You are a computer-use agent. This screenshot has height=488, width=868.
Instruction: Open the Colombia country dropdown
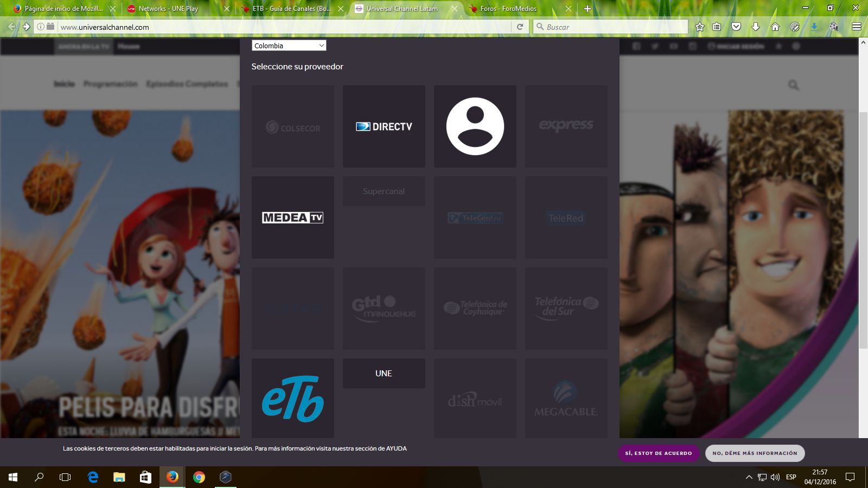point(289,46)
